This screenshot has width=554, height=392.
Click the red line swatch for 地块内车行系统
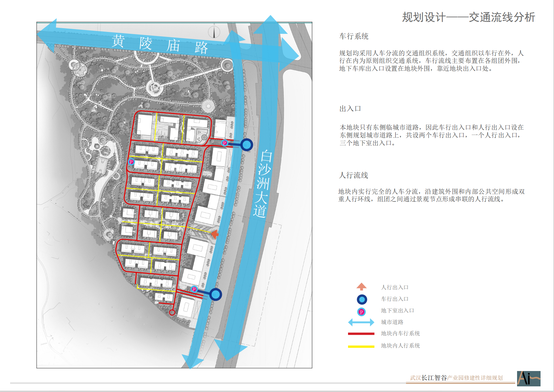361,334
